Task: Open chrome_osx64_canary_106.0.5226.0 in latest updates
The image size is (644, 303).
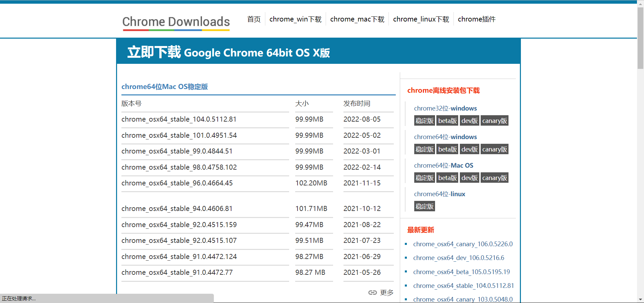Action: [463, 244]
